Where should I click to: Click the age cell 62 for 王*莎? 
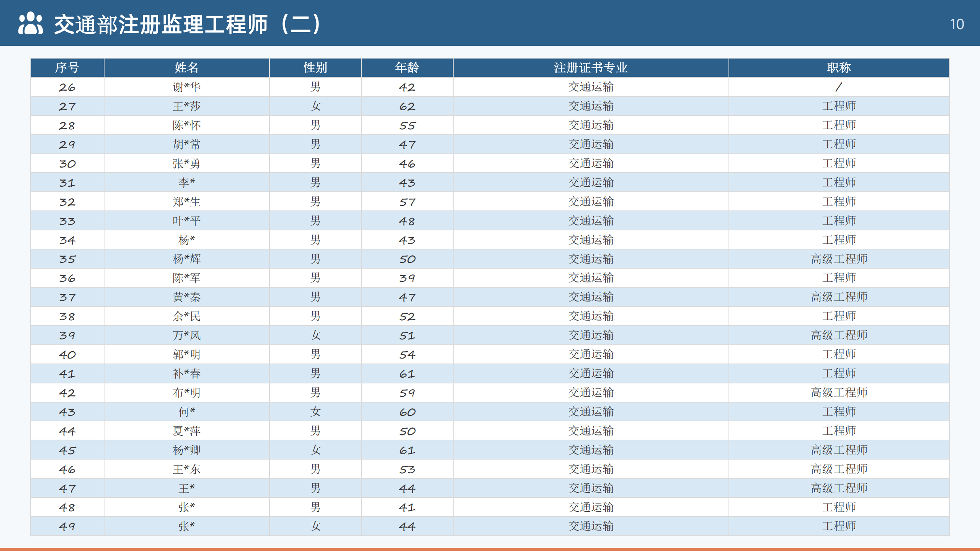[x=407, y=106]
